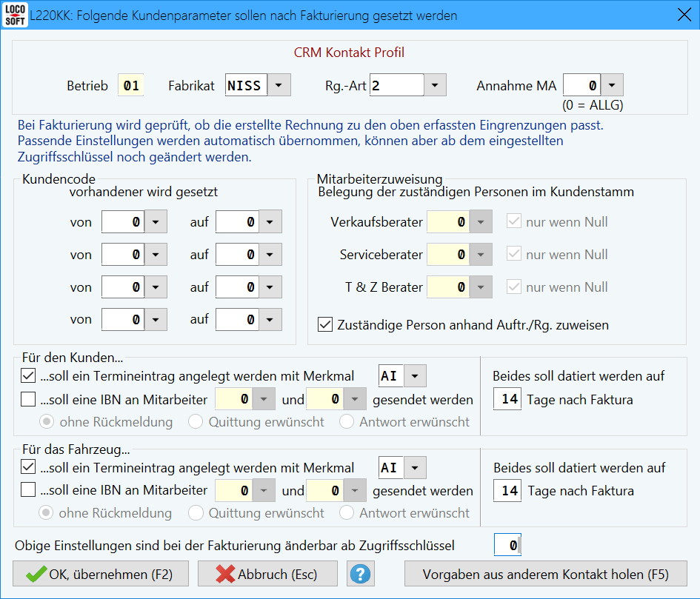
Task: Select Quittung erwünscht under Für den Kunden
Action: (195, 421)
